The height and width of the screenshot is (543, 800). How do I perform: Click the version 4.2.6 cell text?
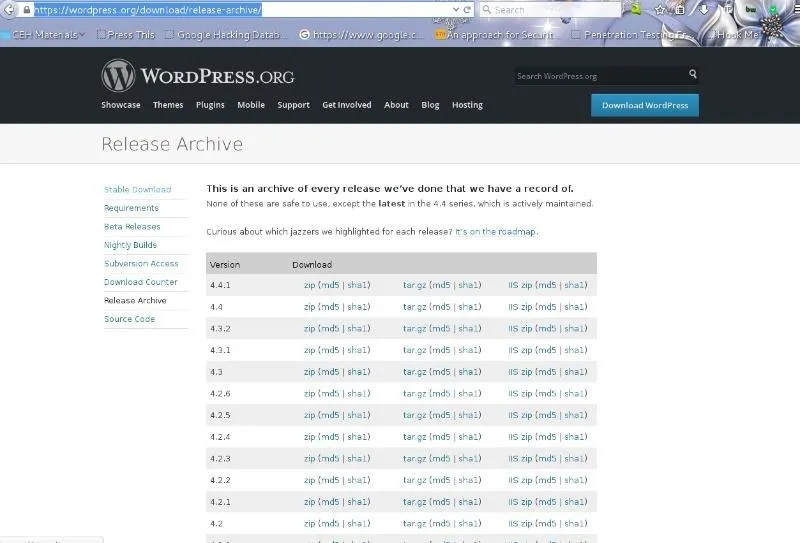220,393
